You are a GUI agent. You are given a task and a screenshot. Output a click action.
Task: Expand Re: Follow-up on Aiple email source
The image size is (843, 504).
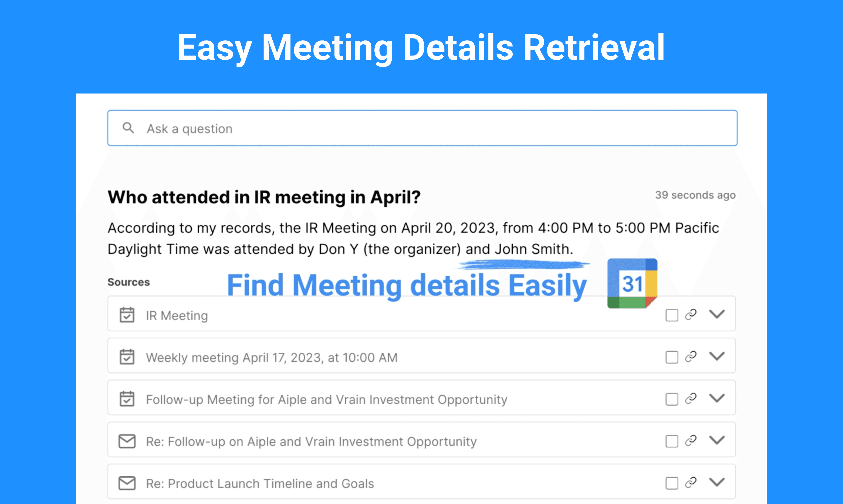click(x=717, y=440)
